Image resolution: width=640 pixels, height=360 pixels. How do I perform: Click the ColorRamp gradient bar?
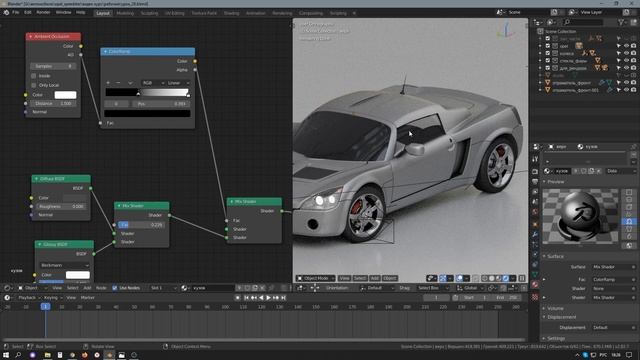[147, 93]
